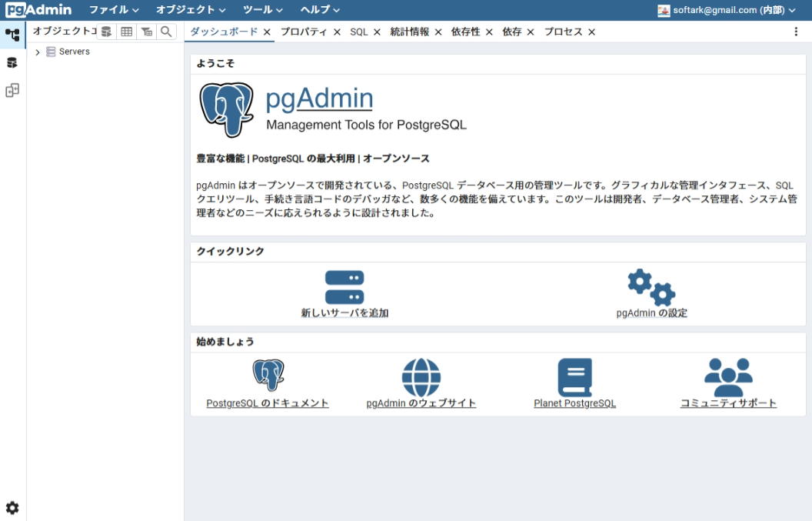The width and height of the screenshot is (812, 521).
Task: Click the 新しいサーバを追加 link
Action: point(344,312)
